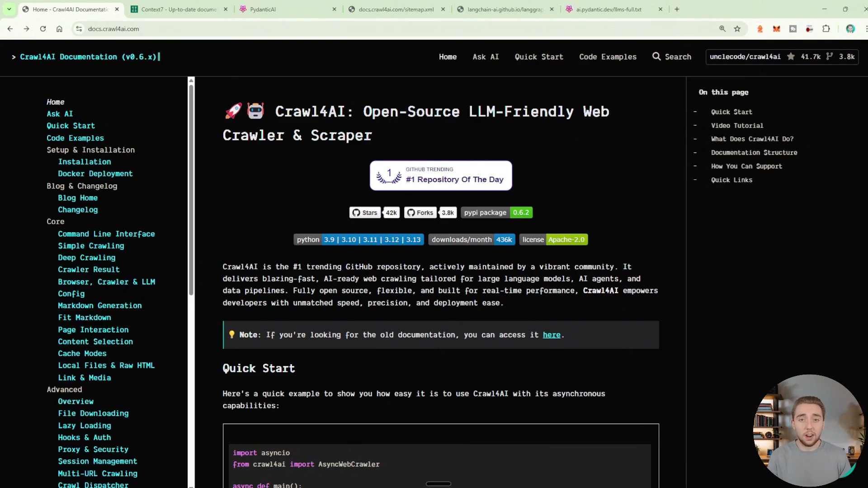Click the browser forward arrow
868x488 pixels.
click(26, 29)
